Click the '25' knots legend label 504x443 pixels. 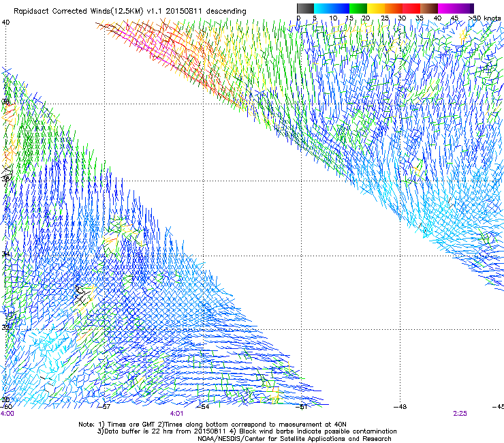tap(385, 18)
